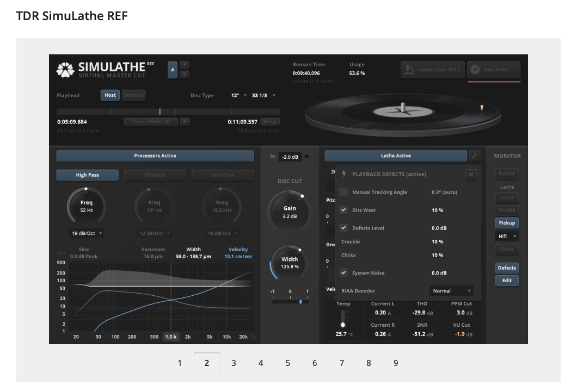571x392 pixels.
Task: Click the Low Pass Freq 18.3 kHz knob
Action: click(x=222, y=207)
